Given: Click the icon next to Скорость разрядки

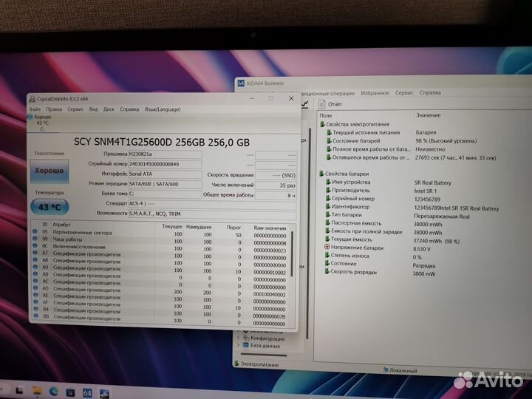Looking at the screenshot, I should [327, 271].
